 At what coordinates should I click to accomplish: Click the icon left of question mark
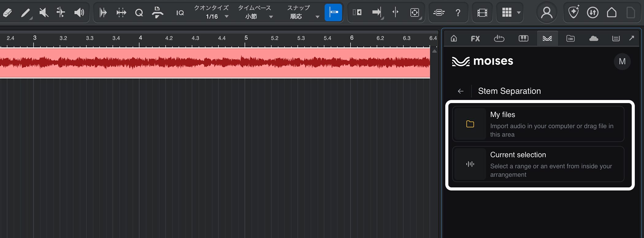pyautogui.click(x=439, y=13)
